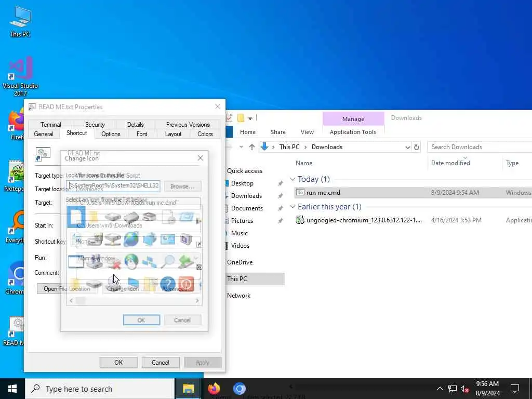Click the icon list horizontal scrollbar thumb

tap(81, 301)
